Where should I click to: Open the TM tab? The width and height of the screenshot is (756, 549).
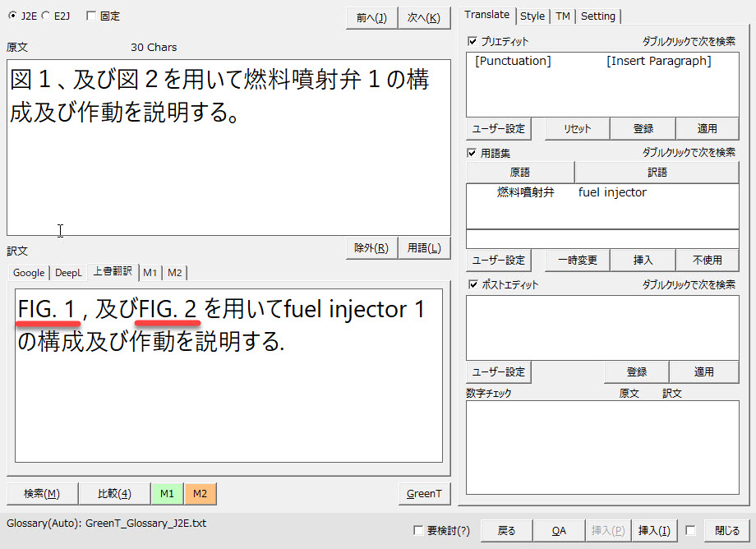(563, 16)
